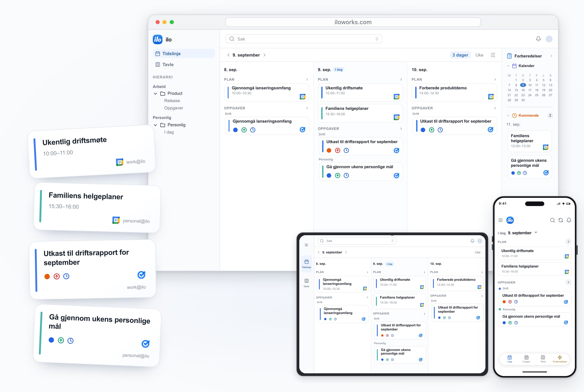Click the ilo logo in the desktop sidebar
The width and height of the screenshot is (584, 392).
[158, 39]
